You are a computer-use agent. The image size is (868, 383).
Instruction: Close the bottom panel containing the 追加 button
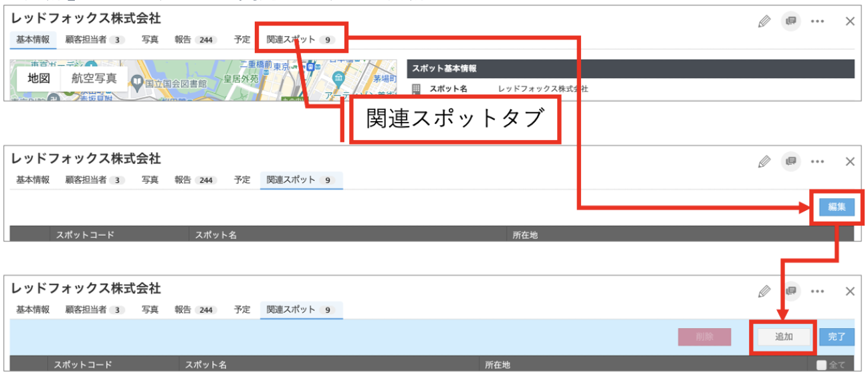tap(850, 291)
